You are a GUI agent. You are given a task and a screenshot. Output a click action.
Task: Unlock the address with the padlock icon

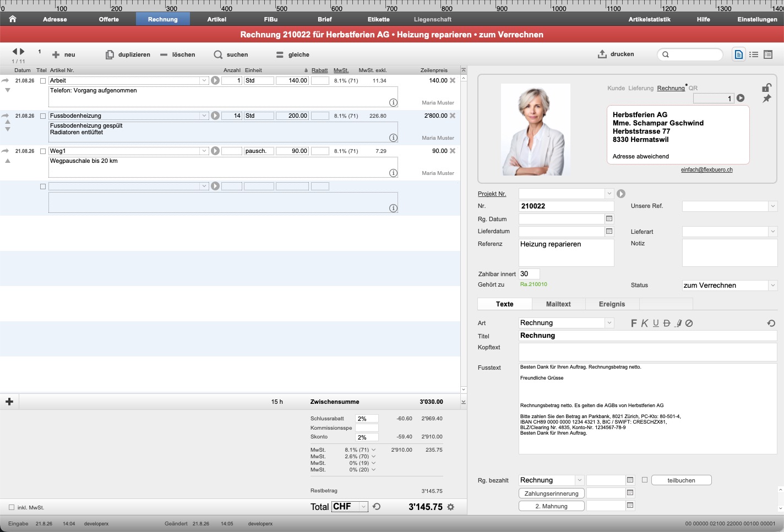point(766,87)
